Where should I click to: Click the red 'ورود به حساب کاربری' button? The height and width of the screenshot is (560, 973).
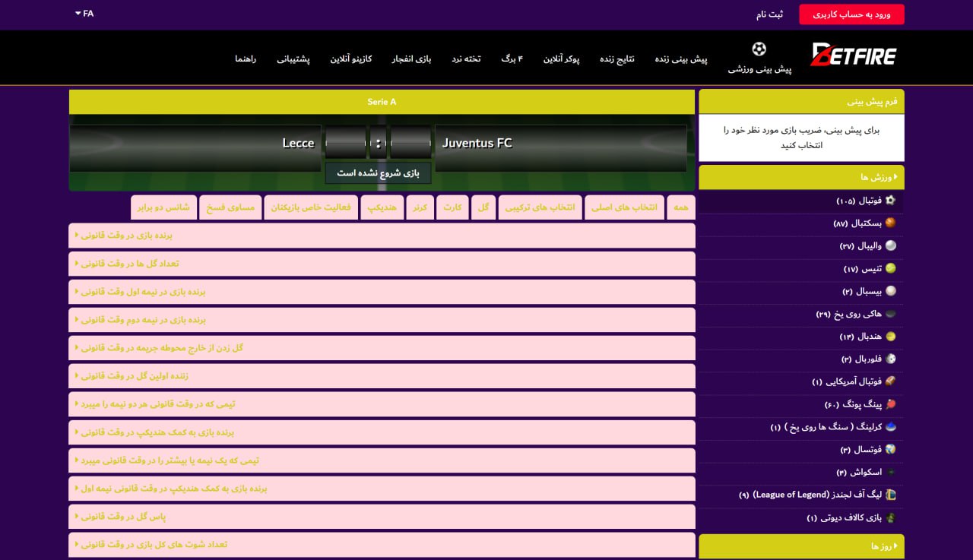coord(851,14)
